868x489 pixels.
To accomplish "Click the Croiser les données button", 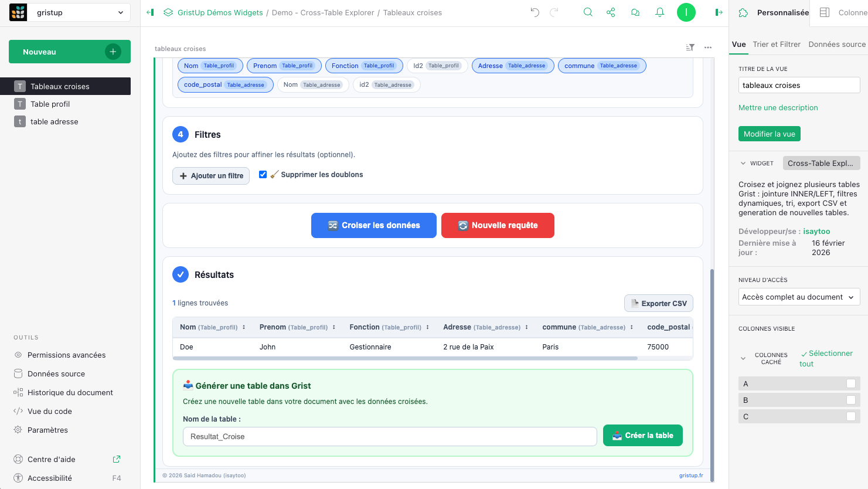I will tap(374, 225).
